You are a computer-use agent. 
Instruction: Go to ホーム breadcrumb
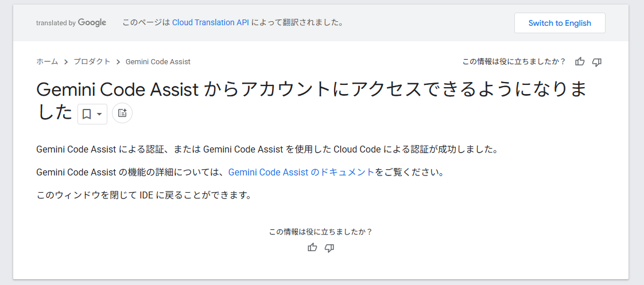47,61
